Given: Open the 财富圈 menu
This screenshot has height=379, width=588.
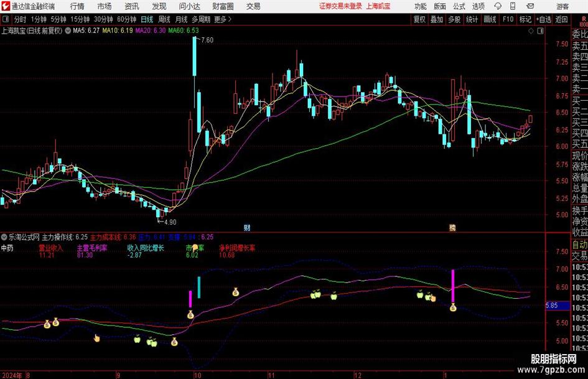Looking at the screenshot, I should coord(223,6).
